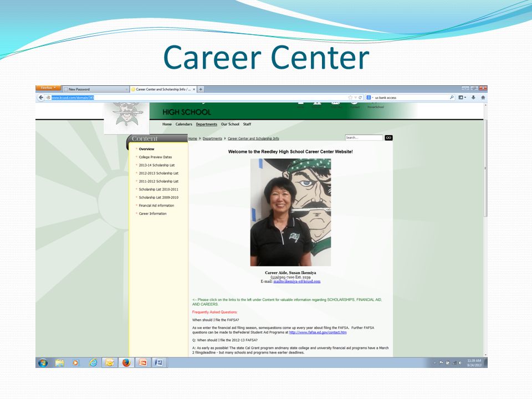The width and height of the screenshot is (532, 399).
Task: Click the page vertical scrollbar
Action: click(485, 168)
